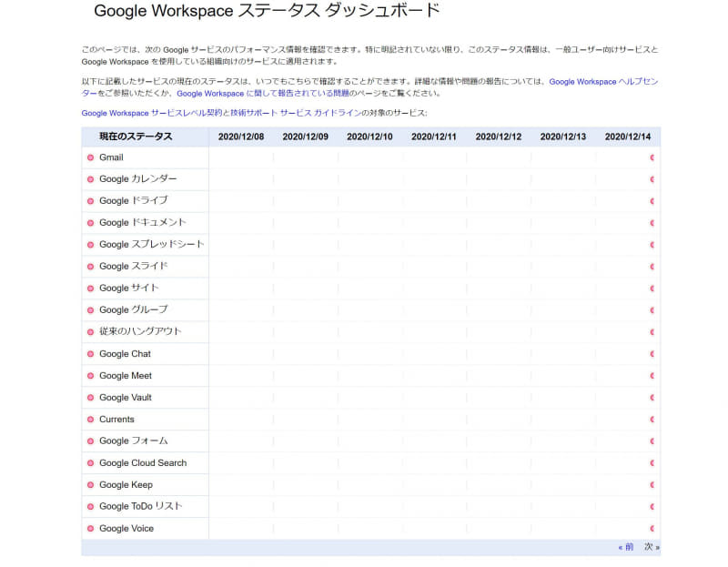Click the 2020/12/09 column header
This screenshot has height=567, width=728.
(x=306, y=137)
